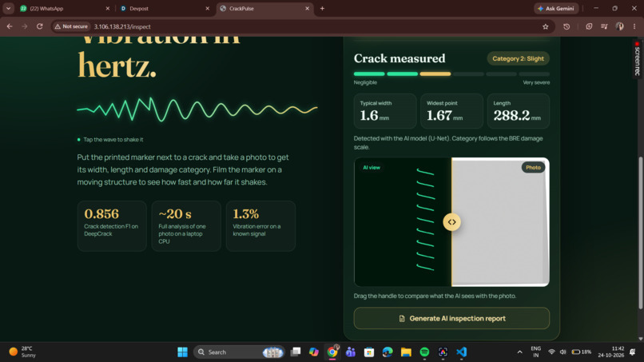Click the ScreenRec recording side tab
The height and width of the screenshot is (362, 644).
click(x=637, y=58)
